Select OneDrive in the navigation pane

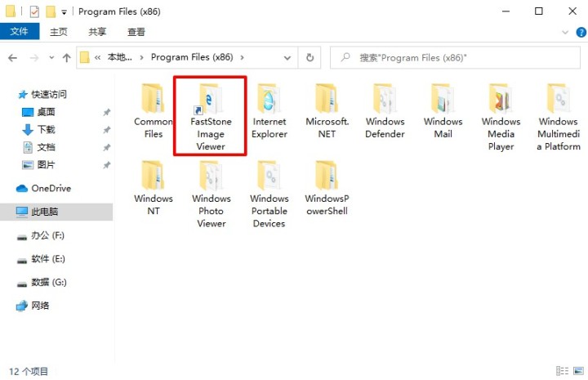tap(51, 188)
